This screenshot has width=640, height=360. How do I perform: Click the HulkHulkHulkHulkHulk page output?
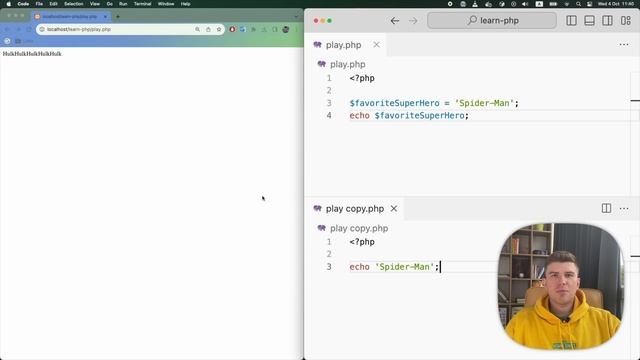click(x=32, y=54)
